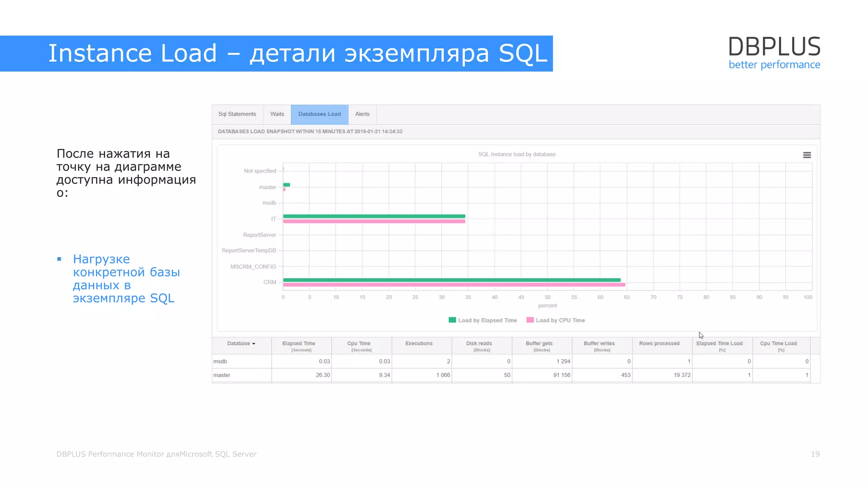Sort by Cpu Time Load column

click(x=781, y=346)
